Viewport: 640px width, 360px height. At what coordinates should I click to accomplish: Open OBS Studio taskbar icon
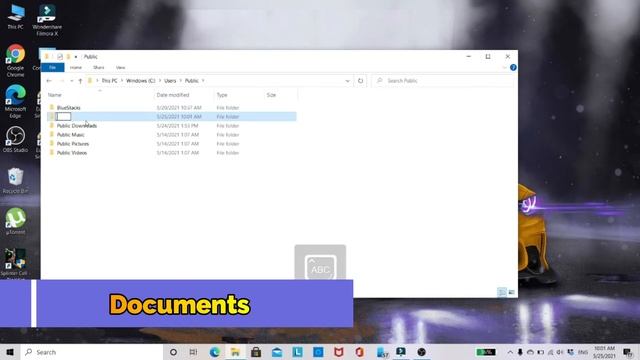[422, 352]
